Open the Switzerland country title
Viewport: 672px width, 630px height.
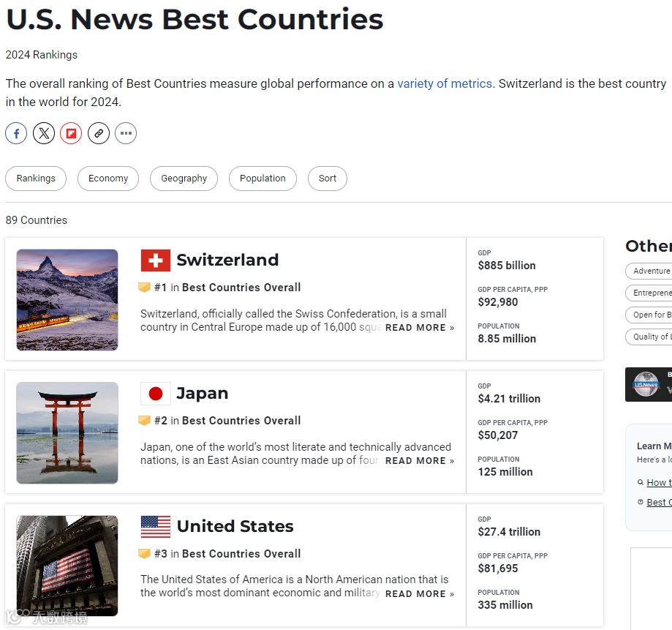227,260
